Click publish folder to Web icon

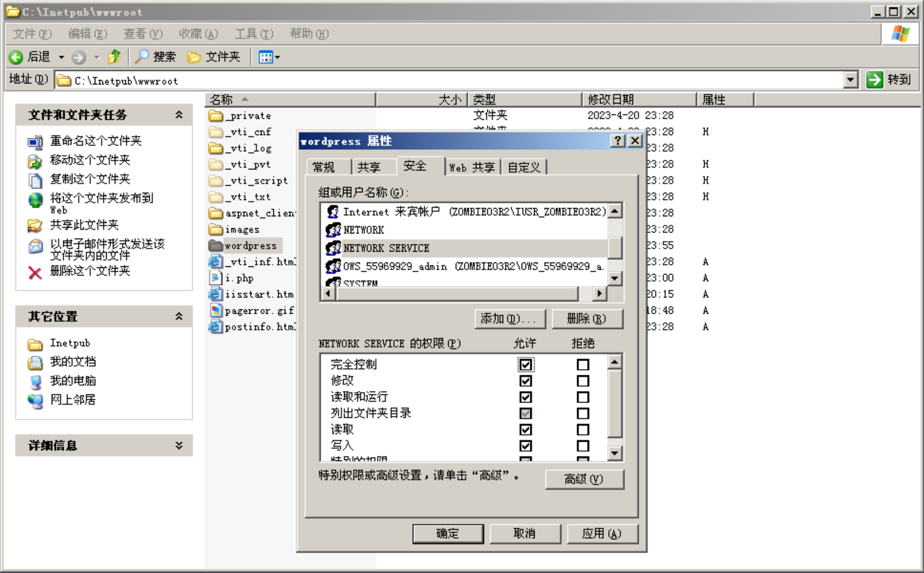(35, 200)
